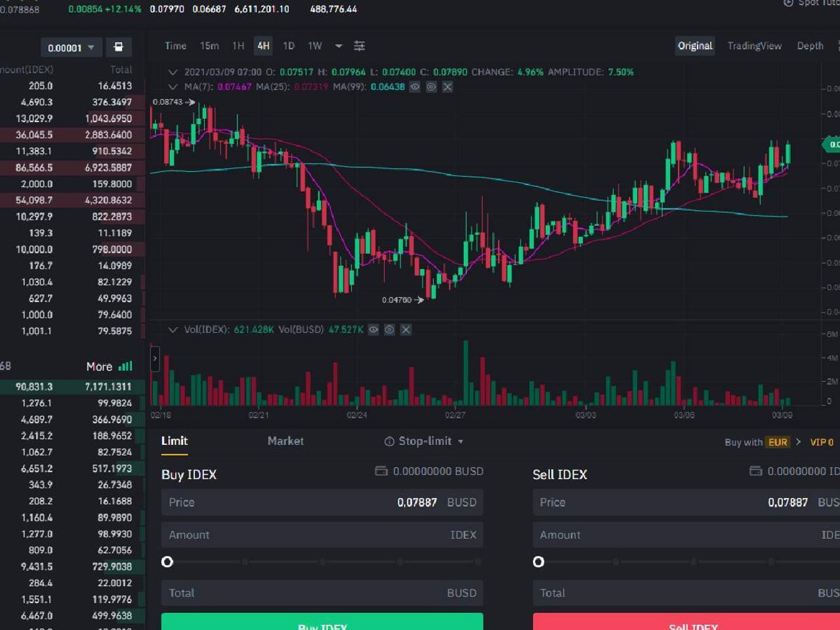Select the Limit order tab
The height and width of the screenshot is (630, 840).
(175, 441)
